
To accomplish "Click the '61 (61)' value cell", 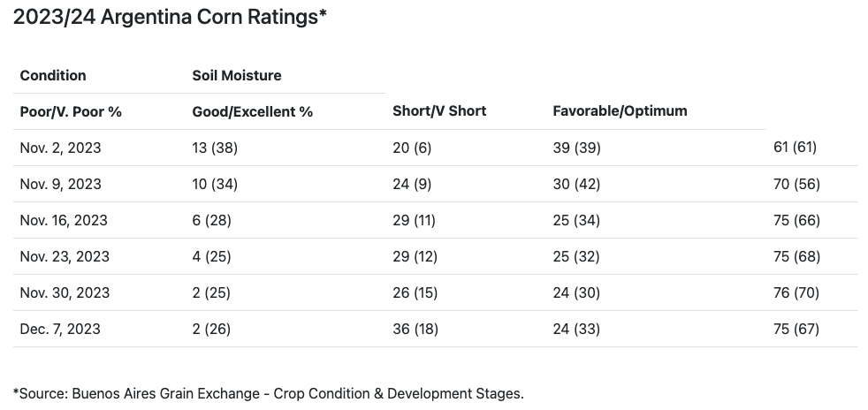I will click(x=795, y=147).
